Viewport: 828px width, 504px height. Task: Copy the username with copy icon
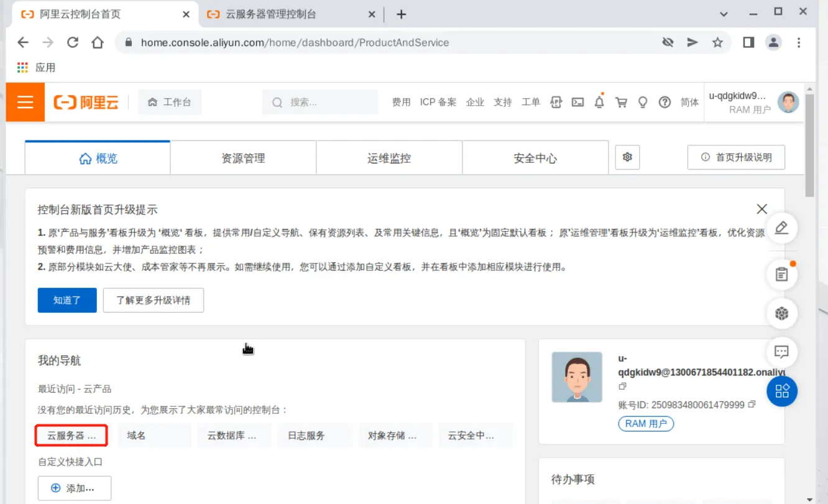pos(622,387)
